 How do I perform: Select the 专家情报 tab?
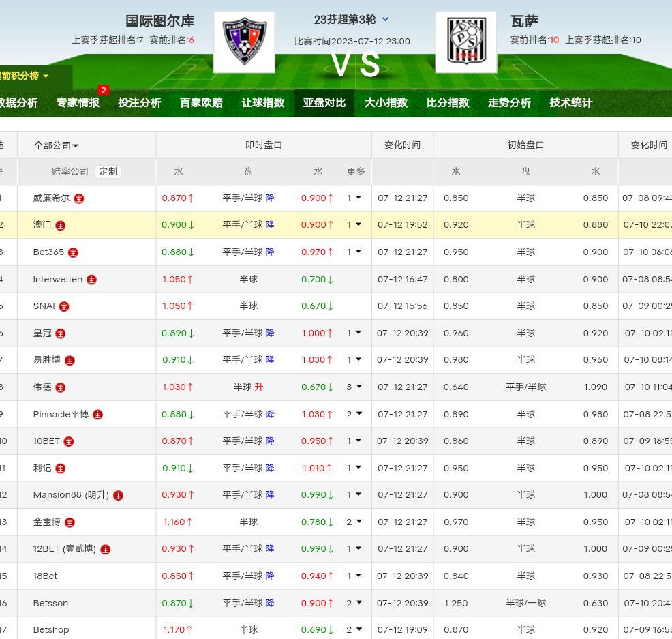coord(78,103)
